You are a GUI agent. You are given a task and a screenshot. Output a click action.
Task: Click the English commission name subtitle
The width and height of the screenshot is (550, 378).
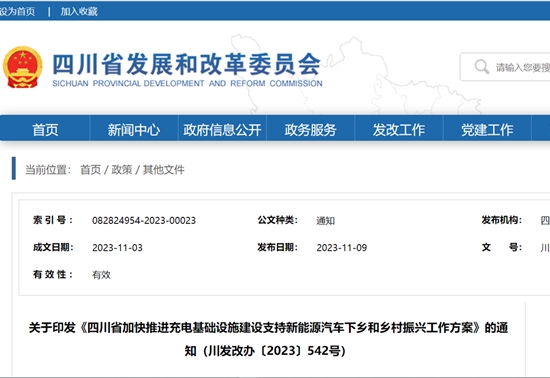click(x=187, y=83)
